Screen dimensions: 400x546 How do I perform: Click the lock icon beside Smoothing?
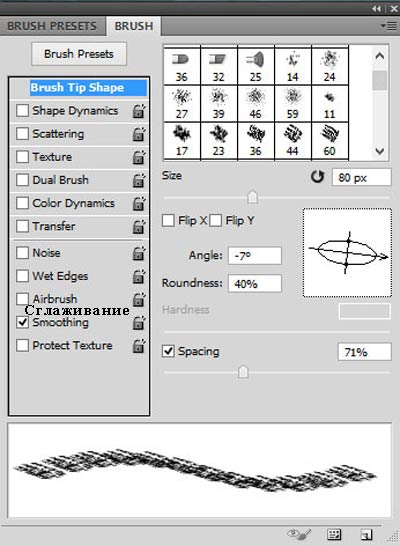pyautogui.click(x=139, y=323)
